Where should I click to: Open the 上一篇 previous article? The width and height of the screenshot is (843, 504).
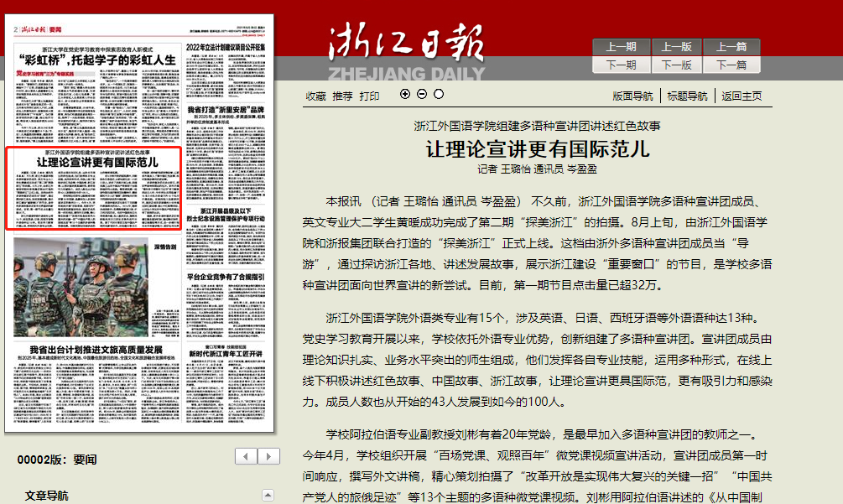coord(731,47)
